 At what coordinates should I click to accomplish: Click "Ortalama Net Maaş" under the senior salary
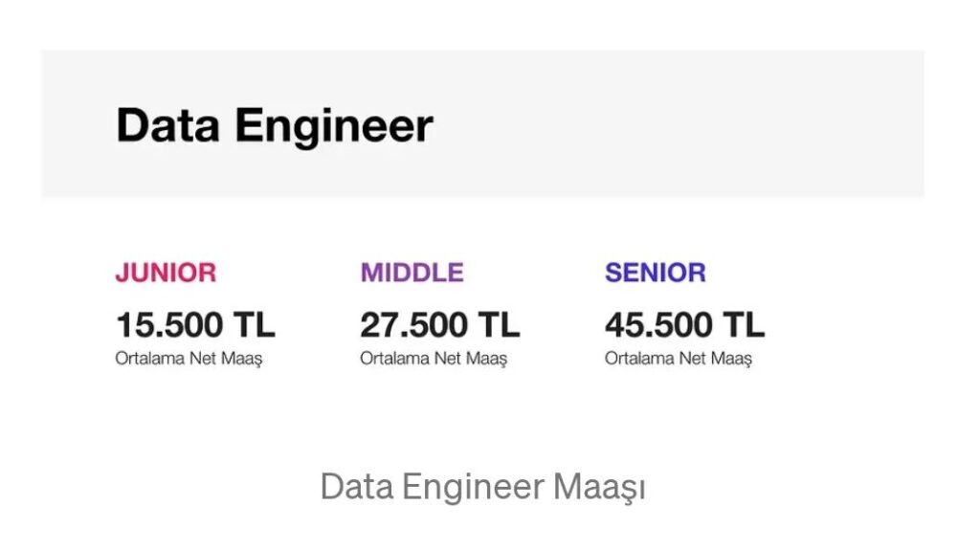point(678,360)
